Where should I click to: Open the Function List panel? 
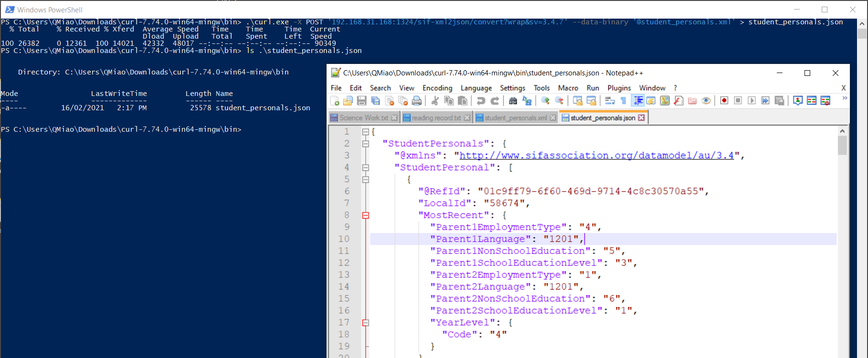coord(678,101)
